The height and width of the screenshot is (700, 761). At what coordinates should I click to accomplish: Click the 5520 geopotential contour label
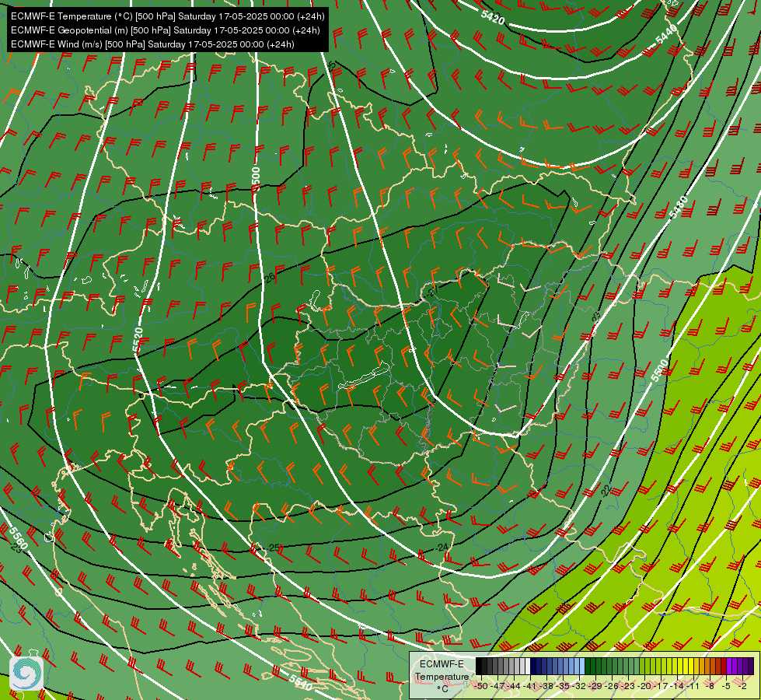pos(138,340)
